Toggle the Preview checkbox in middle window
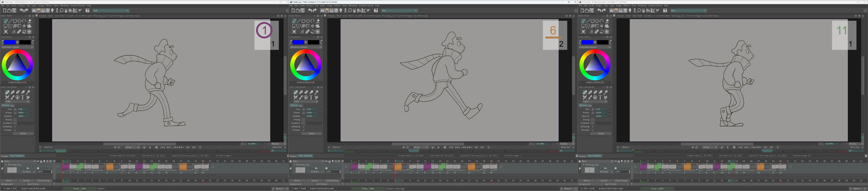Screen dimensions: 868x191 point(303,130)
